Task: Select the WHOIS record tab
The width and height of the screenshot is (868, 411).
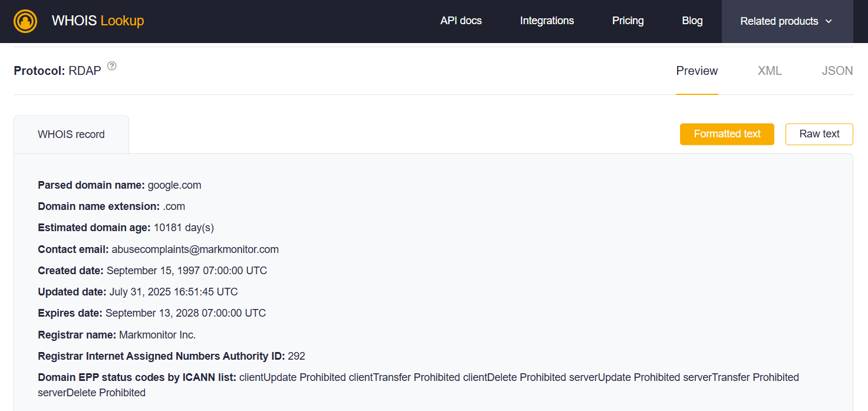Action: [71, 134]
